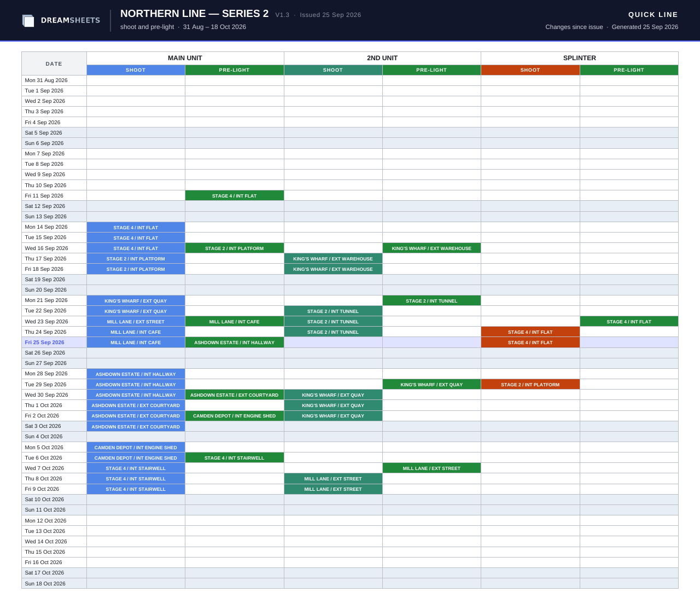Click the PRE-LIGHT subheader under 2nd Unit

(x=431, y=70)
